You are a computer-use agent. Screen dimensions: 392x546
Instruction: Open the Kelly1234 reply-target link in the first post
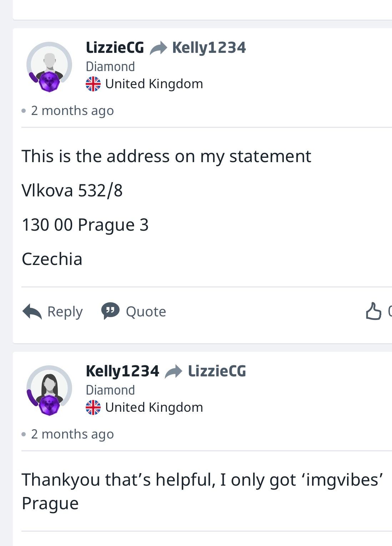pyautogui.click(x=209, y=47)
